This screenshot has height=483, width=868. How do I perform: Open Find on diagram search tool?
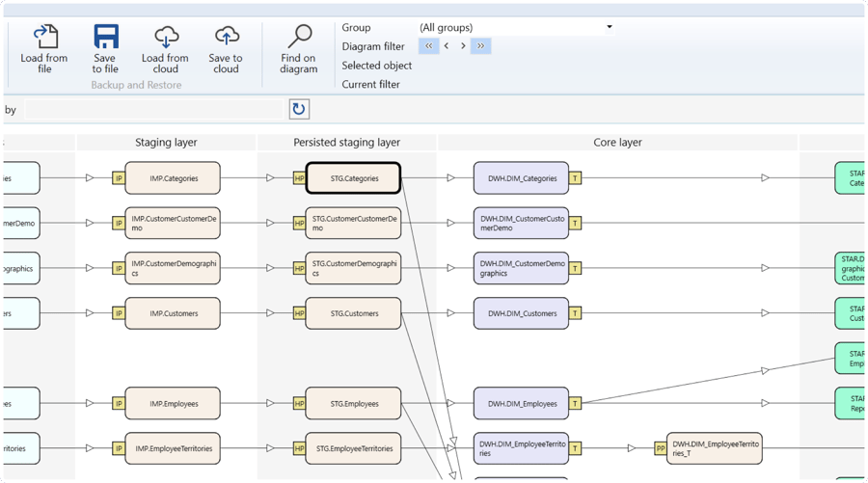[x=300, y=49]
